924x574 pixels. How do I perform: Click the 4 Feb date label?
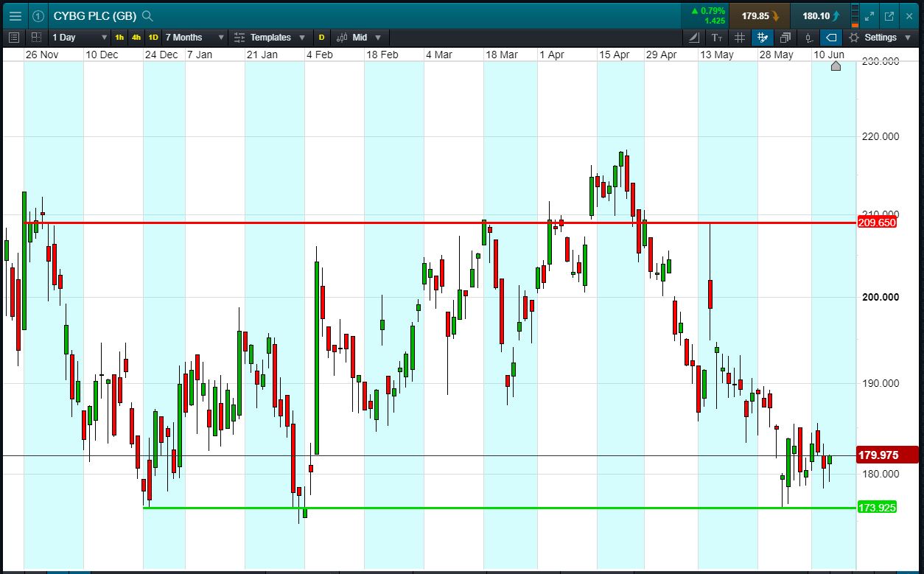click(x=320, y=55)
